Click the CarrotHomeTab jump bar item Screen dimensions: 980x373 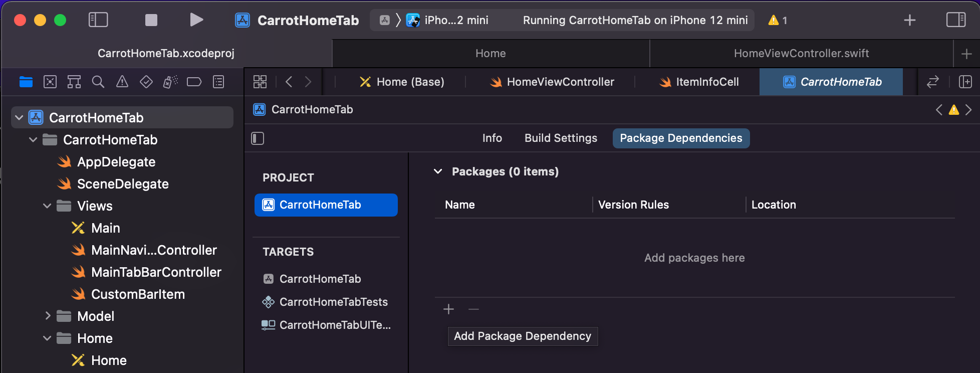303,109
